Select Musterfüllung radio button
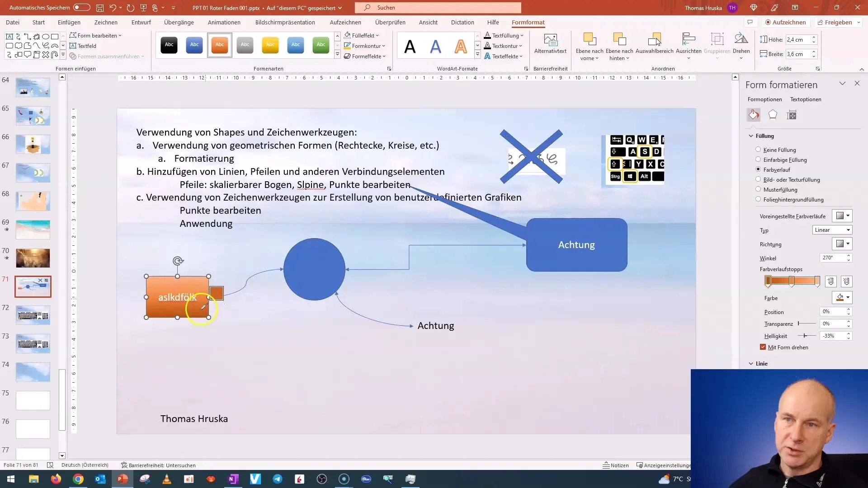This screenshot has height=488, width=868. click(758, 189)
